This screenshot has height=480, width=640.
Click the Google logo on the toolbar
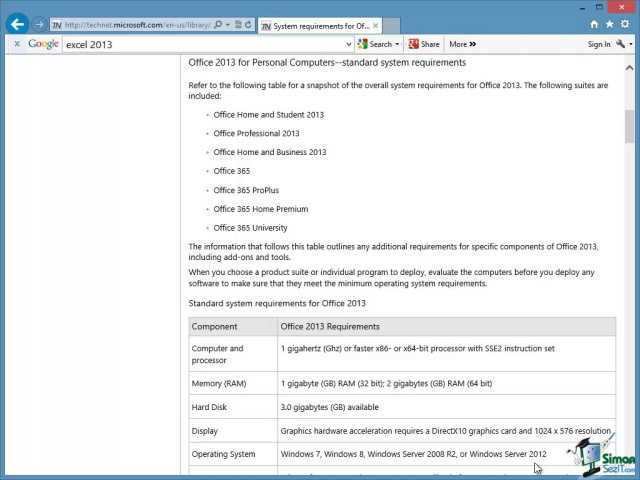(43, 44)
